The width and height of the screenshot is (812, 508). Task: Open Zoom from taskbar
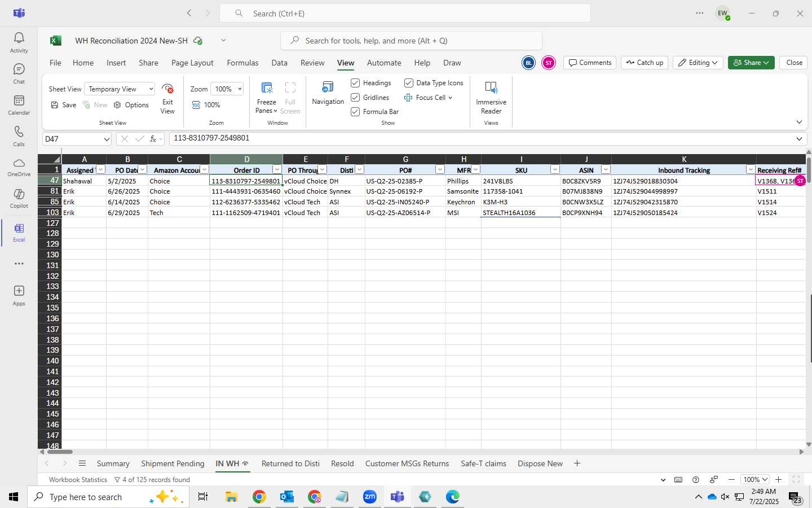click(x=370, y=497)
